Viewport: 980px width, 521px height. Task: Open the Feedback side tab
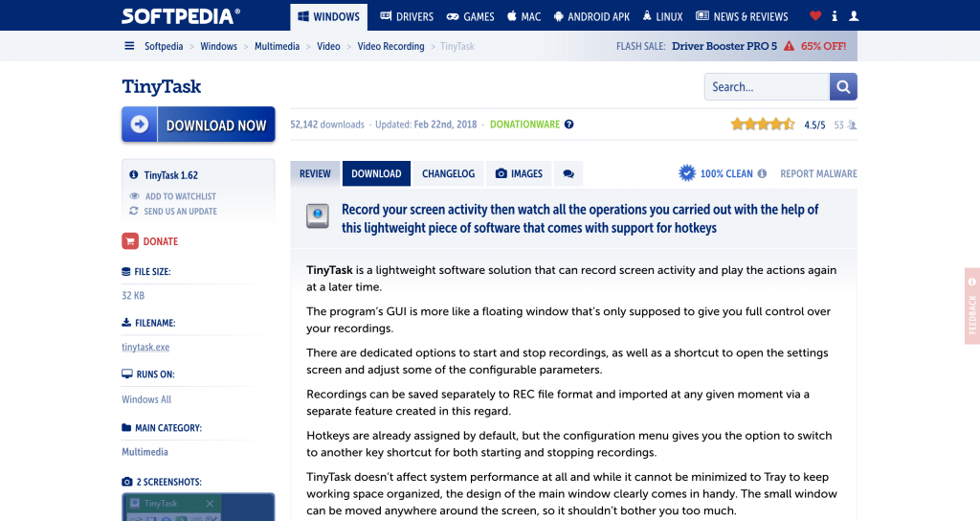(972, 306)
